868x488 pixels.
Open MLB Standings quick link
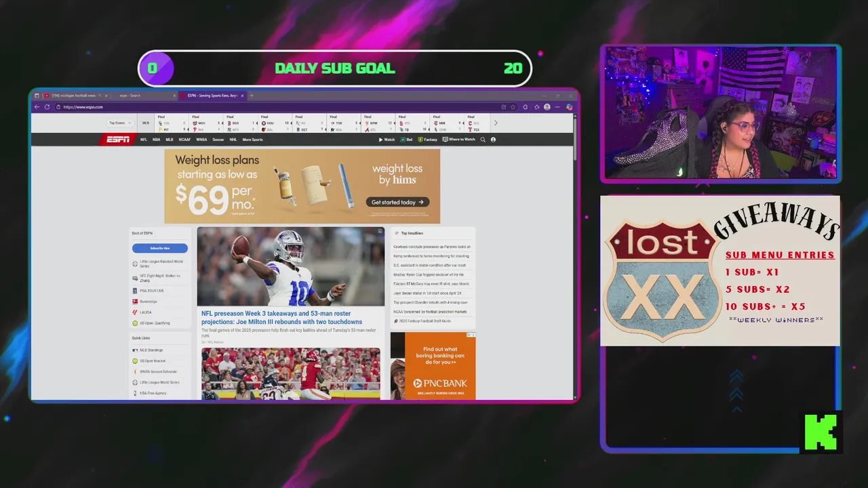click(148, 350)
